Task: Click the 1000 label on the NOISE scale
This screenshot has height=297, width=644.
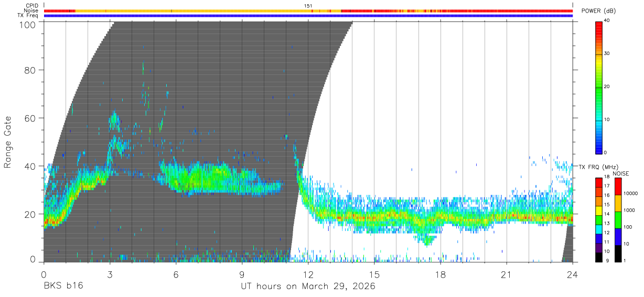Action: coord(629,211)
